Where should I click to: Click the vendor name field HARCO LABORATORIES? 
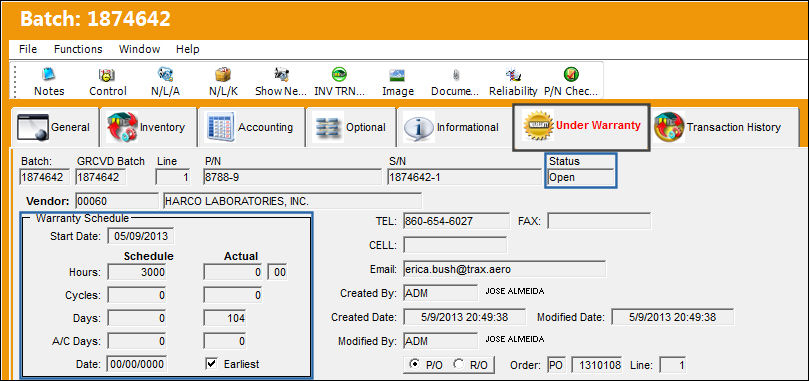pos(292,201)
